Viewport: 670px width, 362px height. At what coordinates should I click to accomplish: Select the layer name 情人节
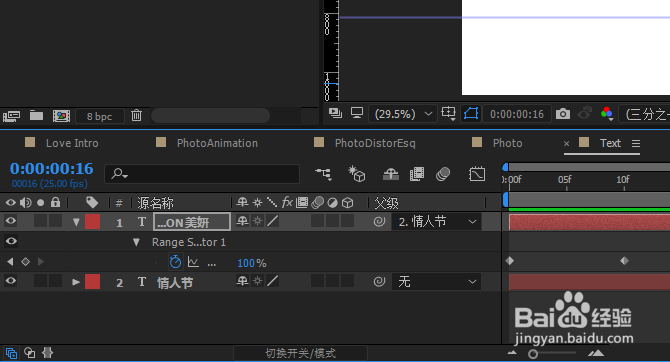point(175,283)
